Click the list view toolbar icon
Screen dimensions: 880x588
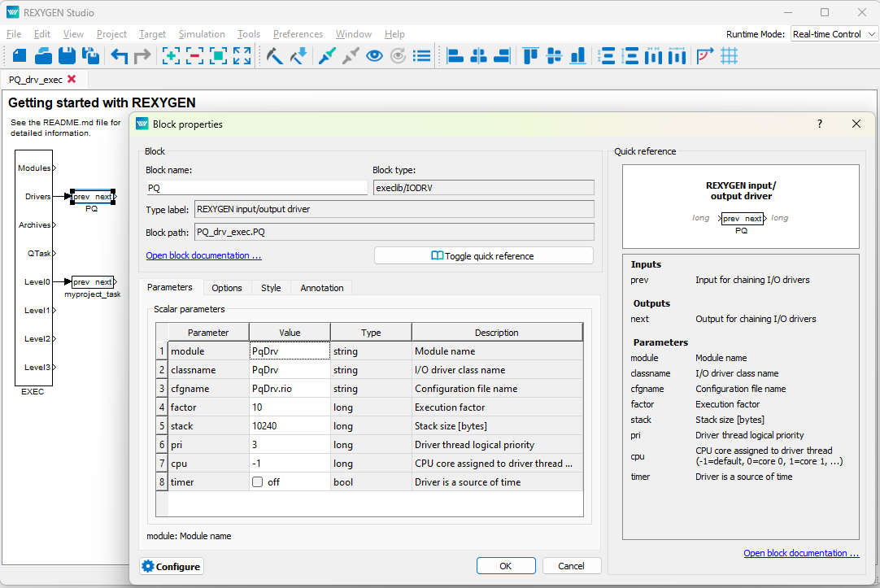pos(421,55)
